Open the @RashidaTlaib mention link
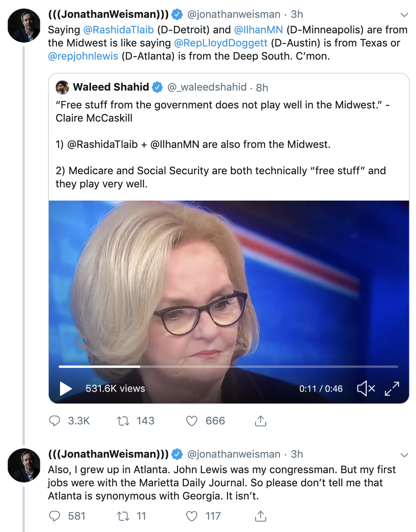The height and width of the screenshot is (532, 416). click(x=119, y=30)
